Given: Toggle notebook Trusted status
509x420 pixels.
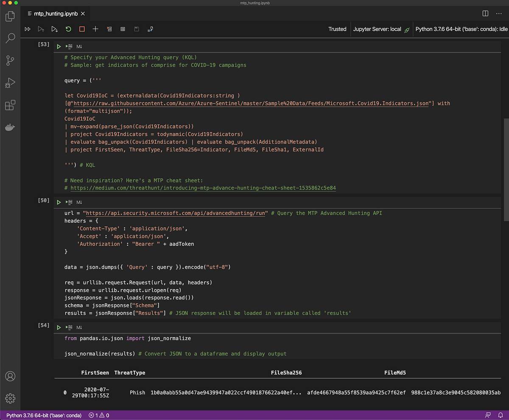Looking at the screenshot, I should tap(337, 29).
